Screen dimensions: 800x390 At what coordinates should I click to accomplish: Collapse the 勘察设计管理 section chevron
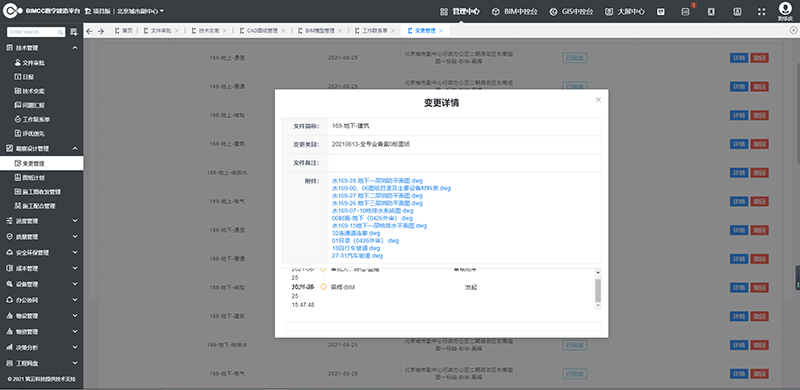(75, 149)
